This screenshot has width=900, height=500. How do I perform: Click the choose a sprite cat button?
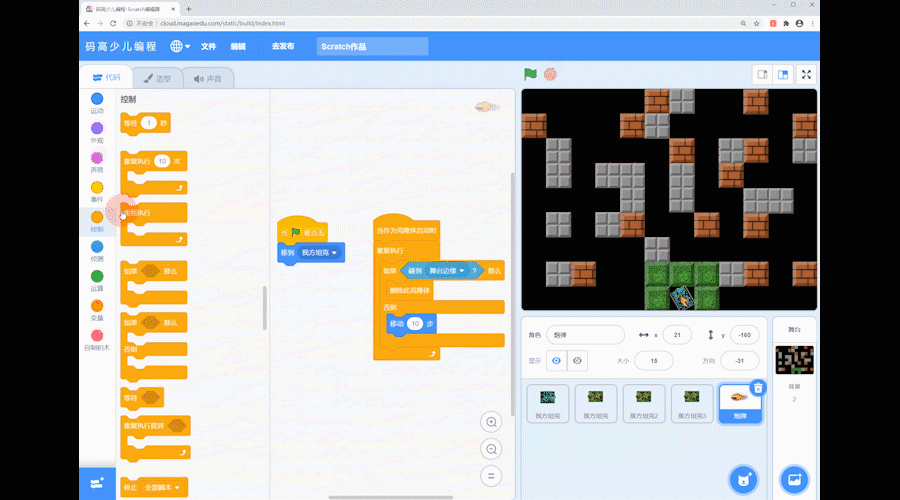click(743, 480)
